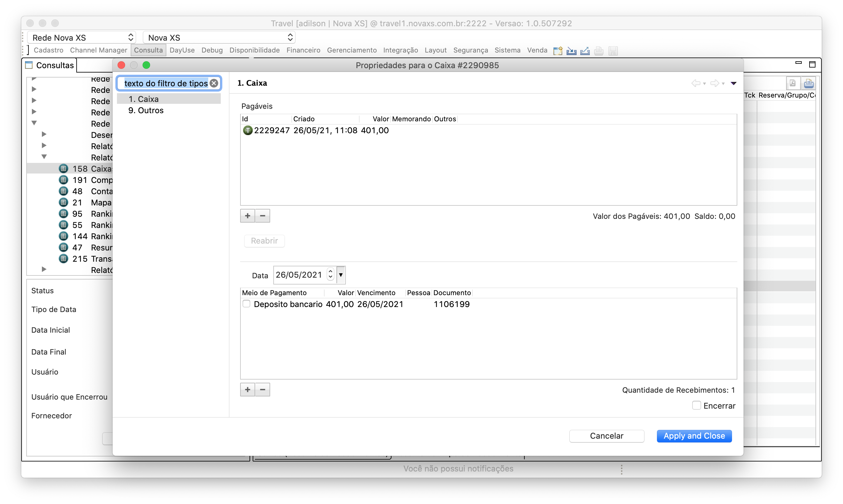Open the Data calendar dropdown arrow
Screen dimensions: 843x504
(x=341, y=275)
